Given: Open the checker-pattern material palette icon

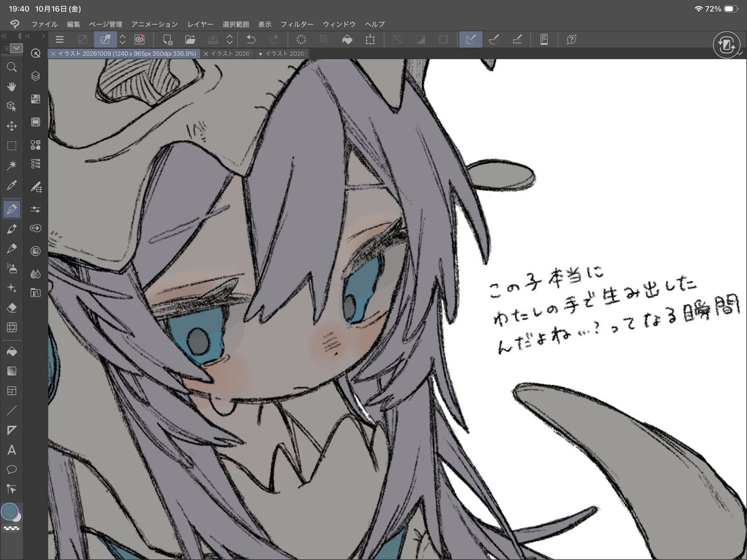Looking at the screenshot, I should point(36,99).
